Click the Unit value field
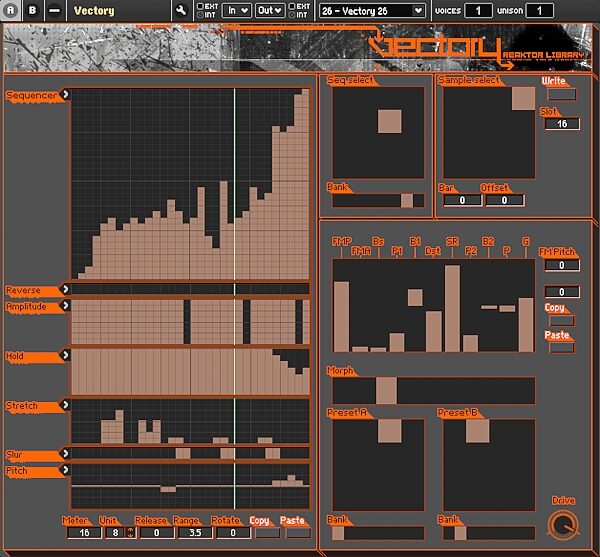600x557 pixels. tap(115, 533)
